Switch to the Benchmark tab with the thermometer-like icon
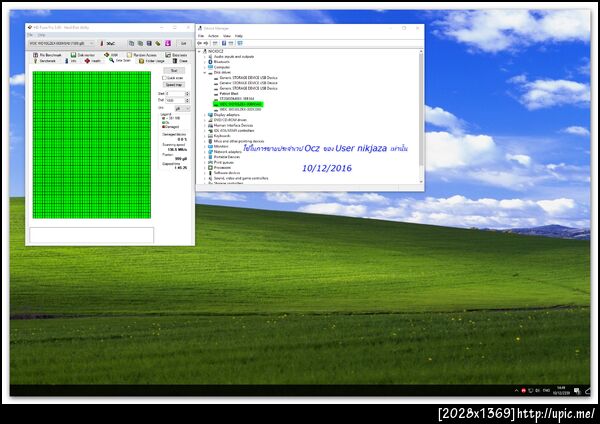The height and width of the screenshot is (424, 600). [x=44, y=61]
